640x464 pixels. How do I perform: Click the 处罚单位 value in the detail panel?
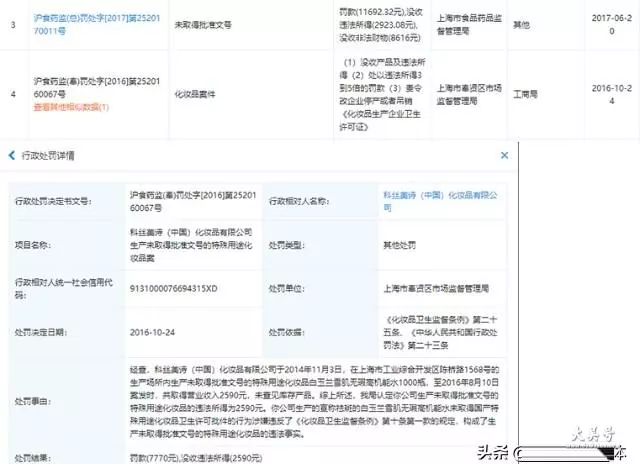[436, 289]
